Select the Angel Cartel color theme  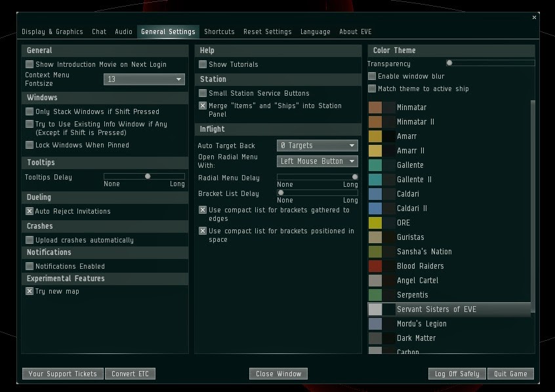pyautogui.click(x=449, y=281)
